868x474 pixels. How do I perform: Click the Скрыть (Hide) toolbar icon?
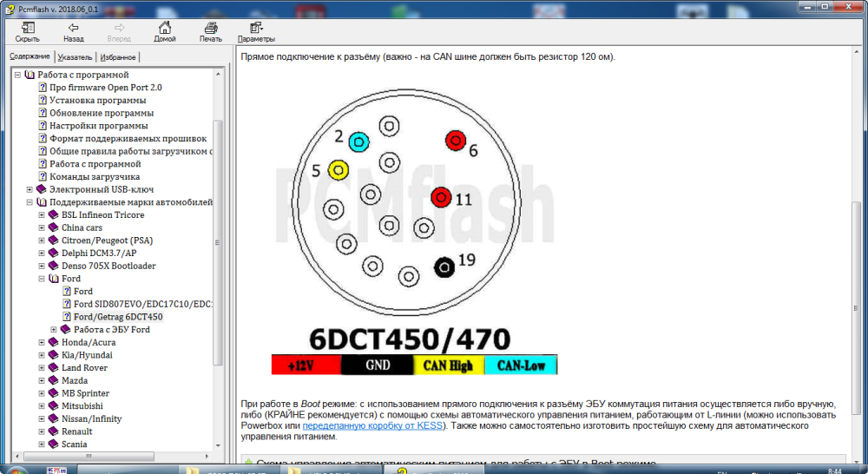27,28
